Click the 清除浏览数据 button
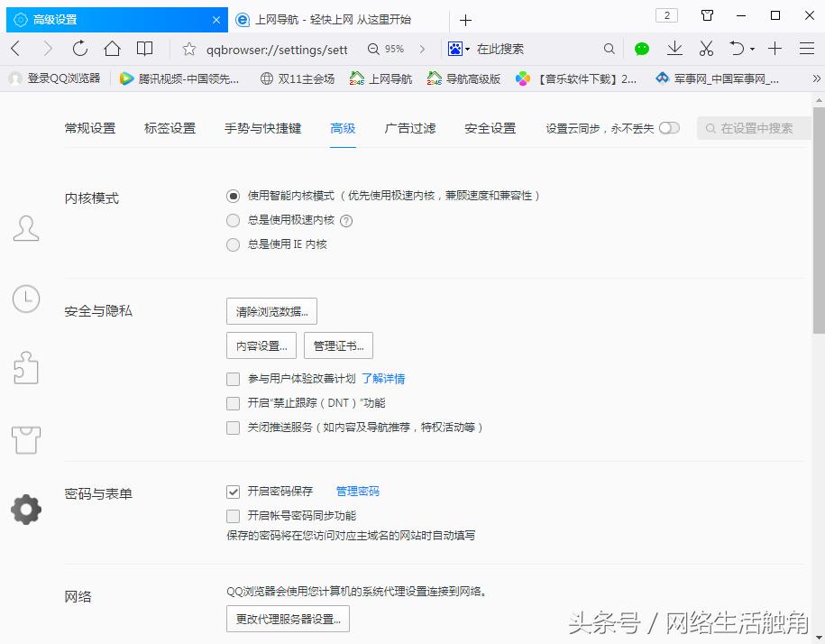This screenshot has width=825, height=644. click(x=270, y=310)
